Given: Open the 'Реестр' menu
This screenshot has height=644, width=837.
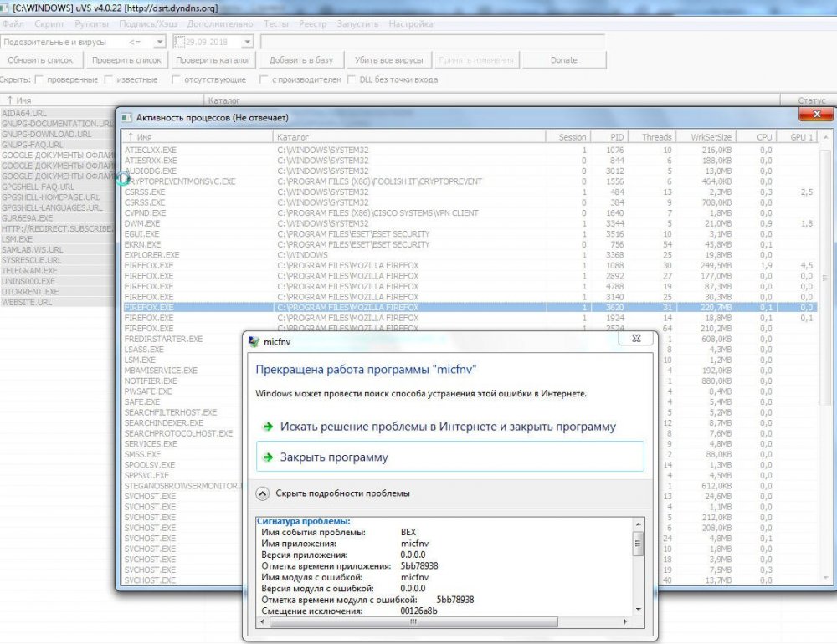Looking at the screenshot, I should (314, 24).
